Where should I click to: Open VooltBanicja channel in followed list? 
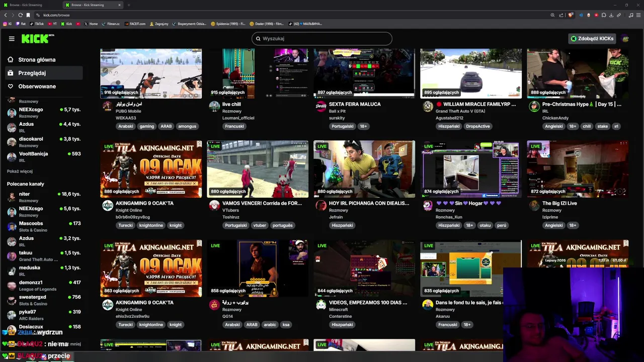(x=44, y=157)
